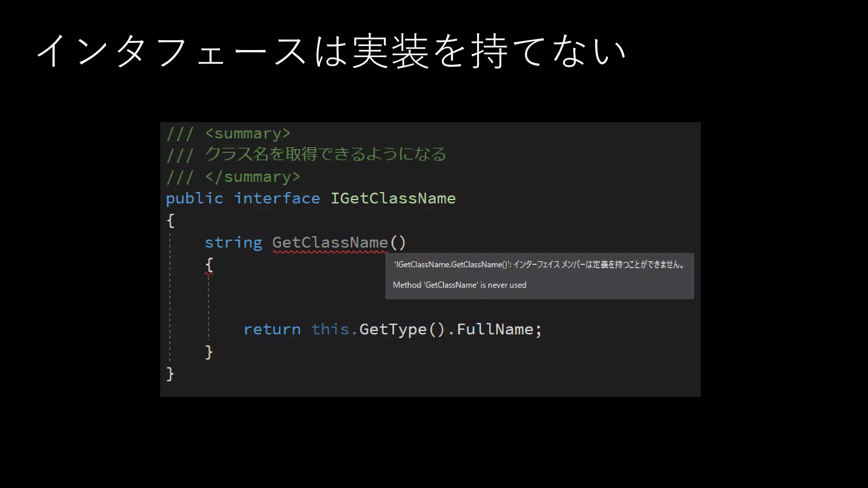Click the 'interface' keyword
The height and width of the screenshot is (488, 868).
[277, 198]
